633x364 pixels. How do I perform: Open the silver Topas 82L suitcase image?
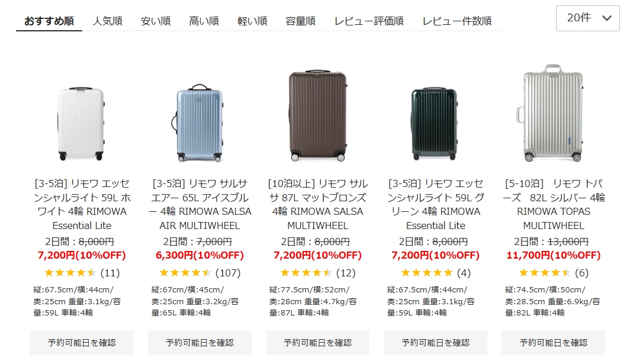pyautogui.click(x=552, y=114)
